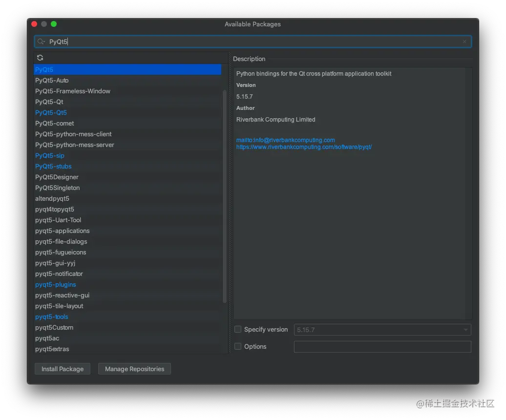The width and height of the screenshot is (506, 420).
Task: Choose the pyqt4topyqt5 package
Action: (x=128, y=210)
